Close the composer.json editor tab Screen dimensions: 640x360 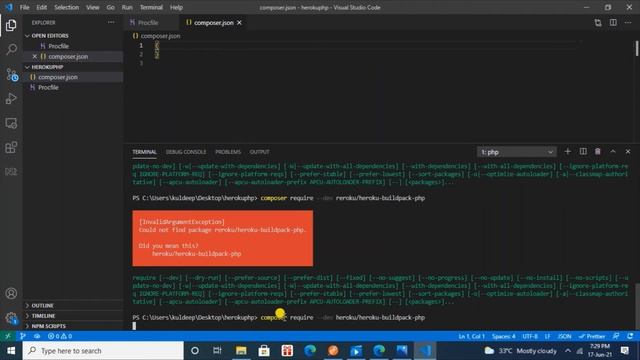pyautogui.click(x=239, y=22)
